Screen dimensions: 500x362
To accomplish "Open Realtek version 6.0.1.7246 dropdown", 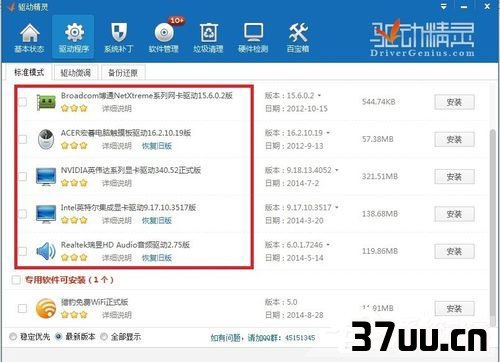I will 328,245.
